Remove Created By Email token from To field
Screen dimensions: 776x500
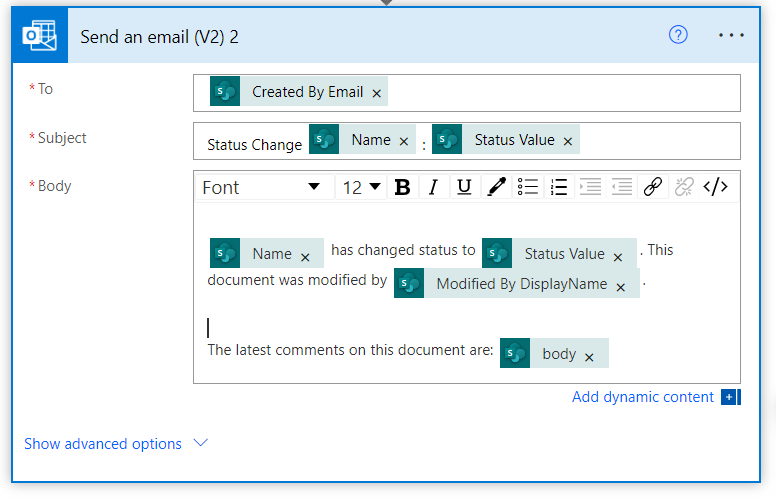(x=377, y=93)
